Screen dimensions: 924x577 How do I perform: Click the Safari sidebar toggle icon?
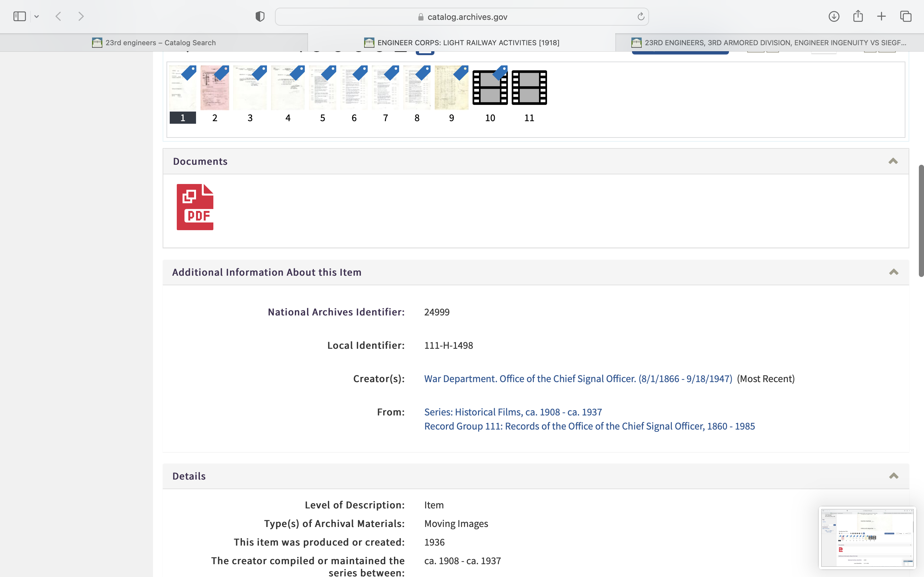pos(20,16)
